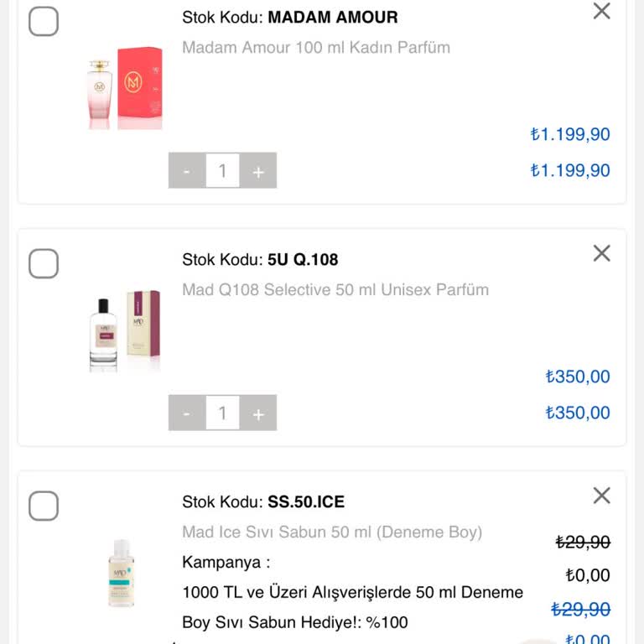Click the 5U Q.108 stock code text
644x644 pixels.
point(303,260)
